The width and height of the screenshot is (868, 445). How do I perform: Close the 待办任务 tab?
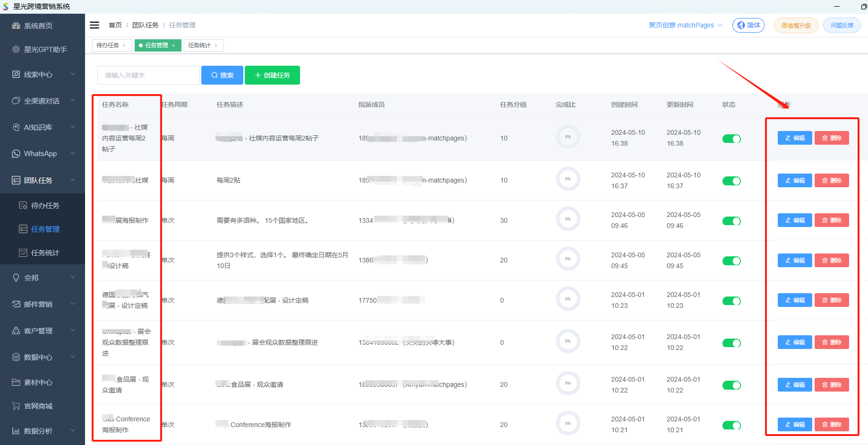[124, 45]
